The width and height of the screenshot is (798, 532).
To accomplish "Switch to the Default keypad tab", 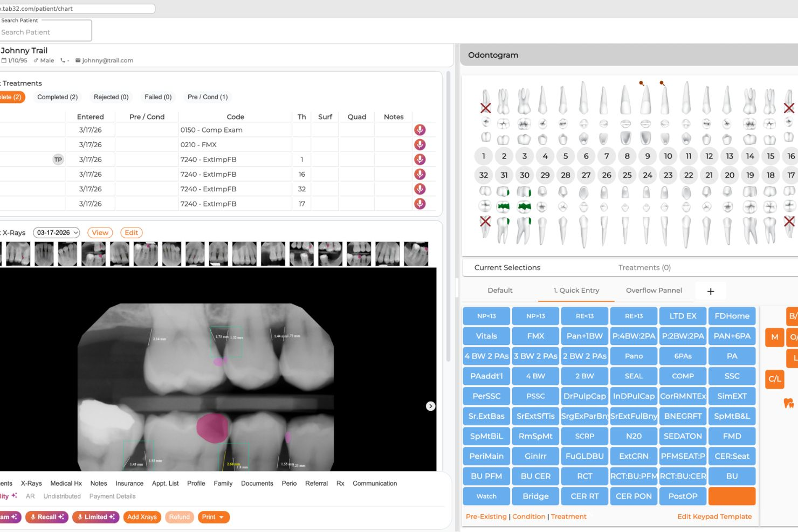I will click(x=500, y=291).
